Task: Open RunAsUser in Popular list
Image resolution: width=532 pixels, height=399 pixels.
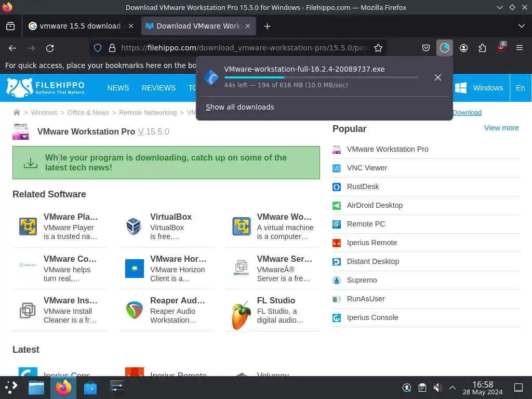Action: [x=366, y=299]
